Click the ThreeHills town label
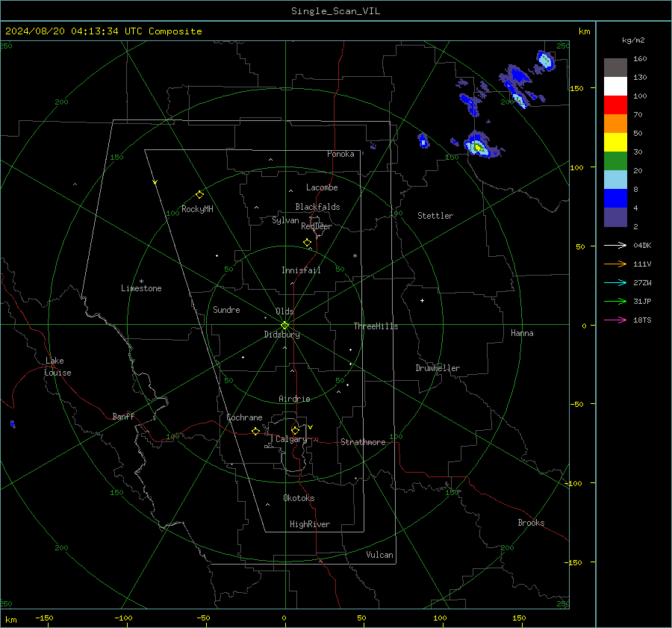Screen dimensions: 672x628 tap(376, 326)
